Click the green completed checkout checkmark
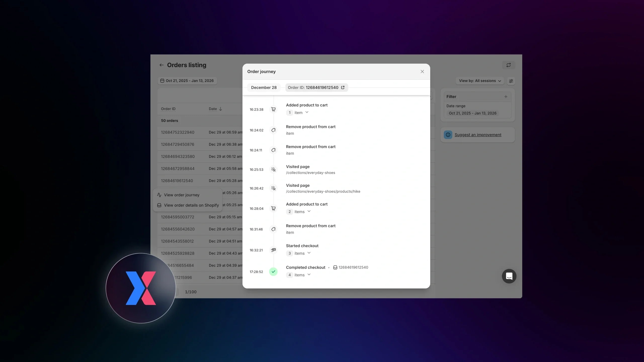Image resolution: width=644 pixels, height=362 pixels. (273, 271)
